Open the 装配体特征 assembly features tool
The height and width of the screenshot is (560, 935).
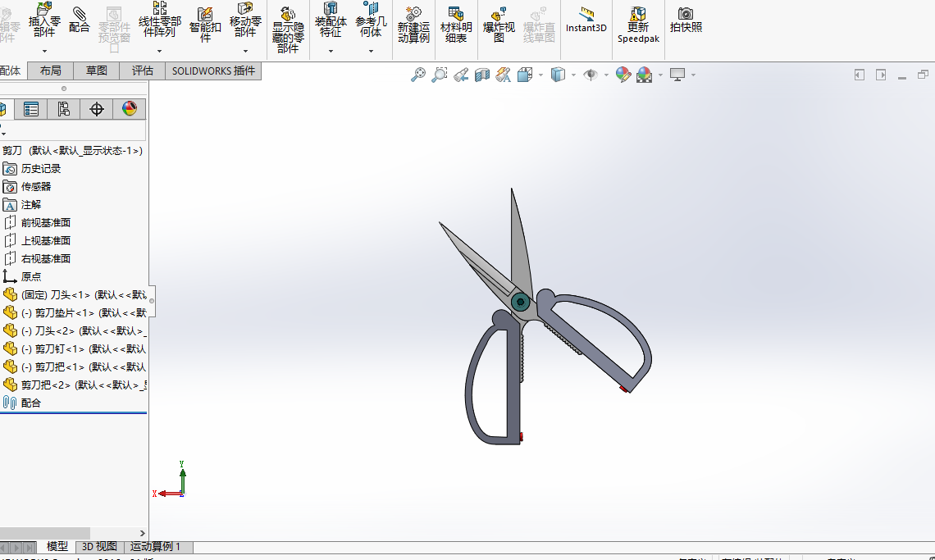331,20
